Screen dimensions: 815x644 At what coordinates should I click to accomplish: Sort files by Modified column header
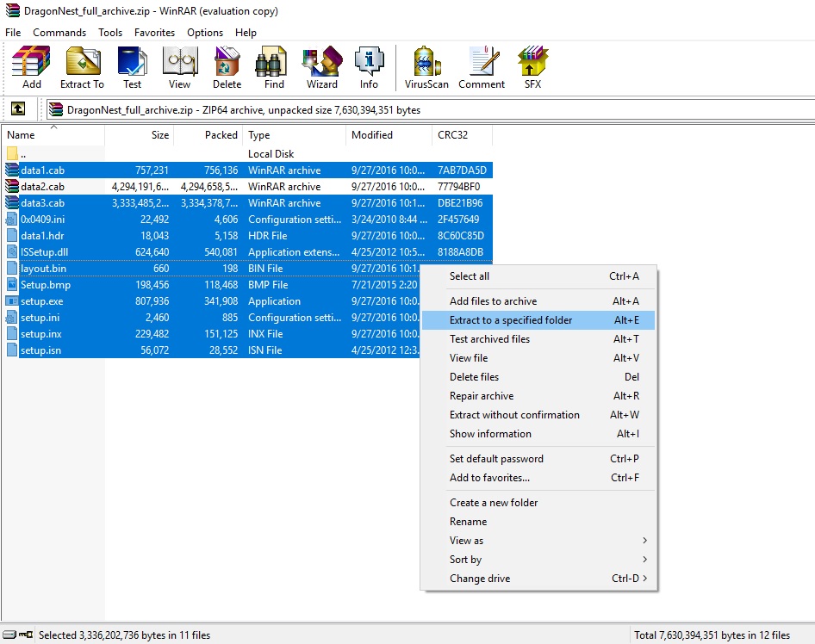[x=389, y=135]
